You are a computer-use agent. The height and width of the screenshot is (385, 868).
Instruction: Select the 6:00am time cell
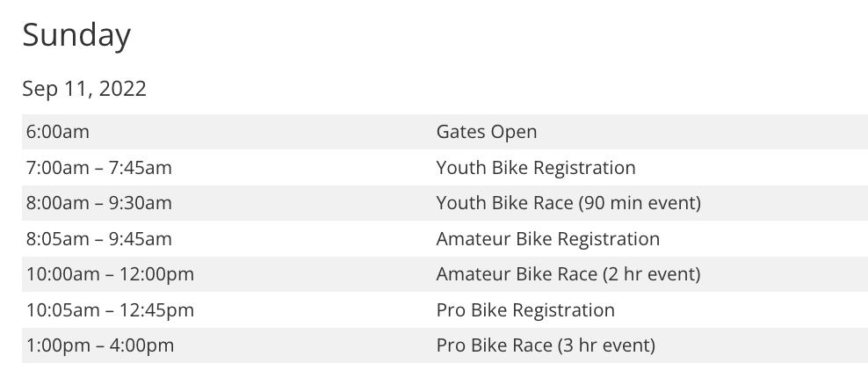(58, 132)
